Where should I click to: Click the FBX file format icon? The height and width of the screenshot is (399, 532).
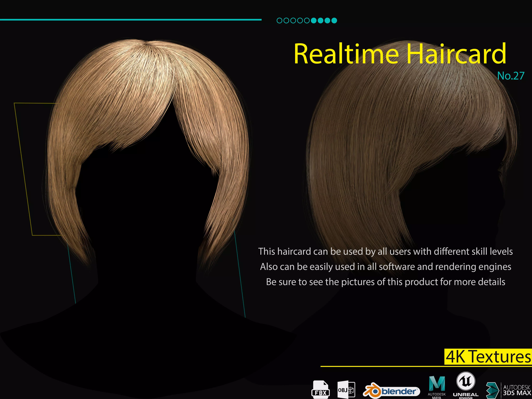(320, 389)
